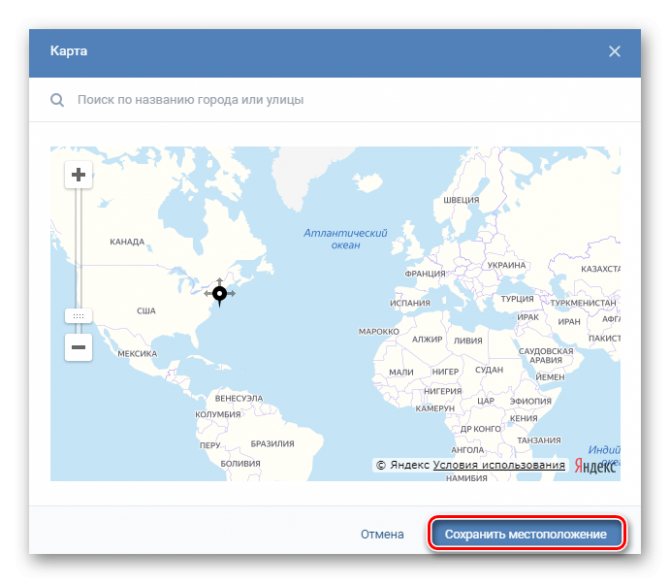Grab the map zoom slider handle
The height and width of the screenshot is (585, 670).
pos(78,315)
